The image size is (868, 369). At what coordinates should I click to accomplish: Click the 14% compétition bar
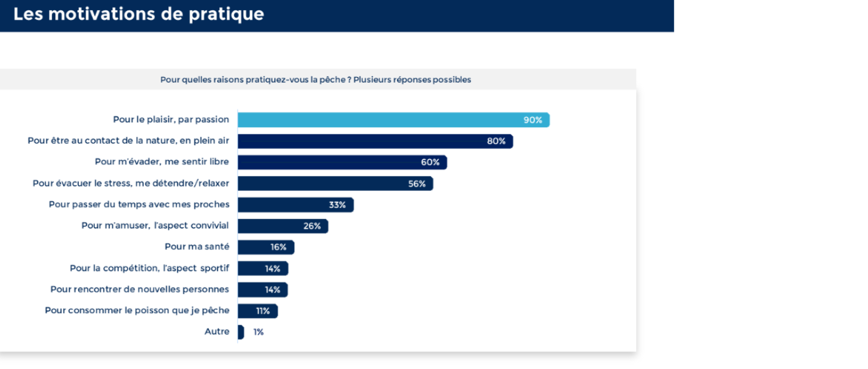pos(262,268)
